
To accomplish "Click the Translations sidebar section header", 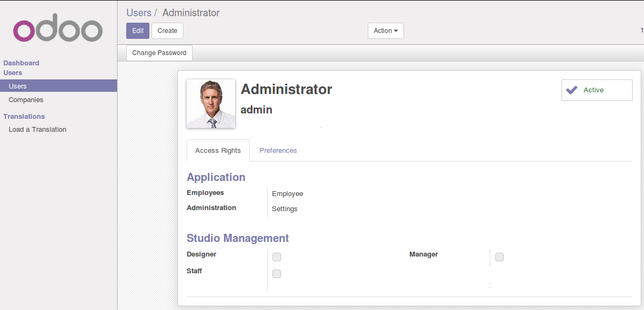I will (x=24, y=117).
